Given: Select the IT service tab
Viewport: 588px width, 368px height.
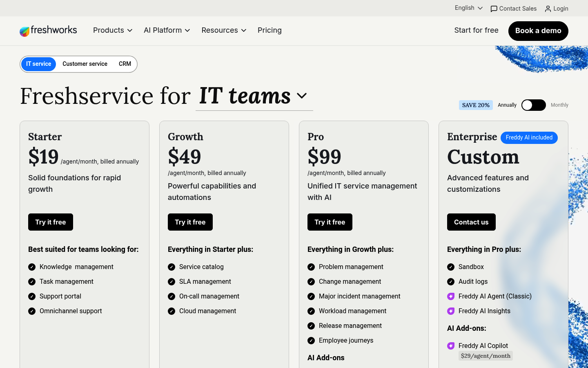Looking at the screenshot, I should (x=39, y=64).
